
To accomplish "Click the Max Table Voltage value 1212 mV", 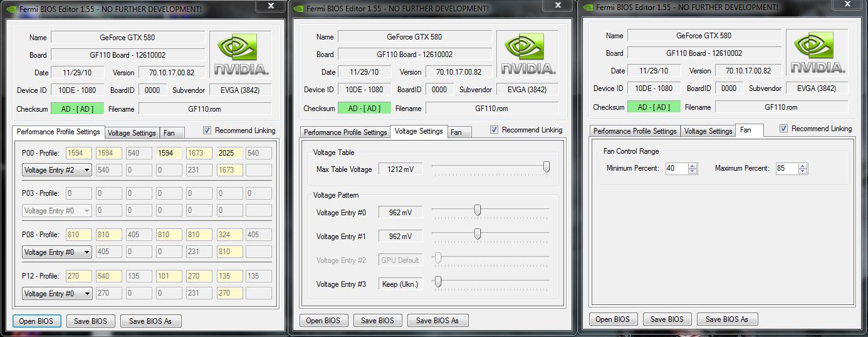I will [400, 169].
